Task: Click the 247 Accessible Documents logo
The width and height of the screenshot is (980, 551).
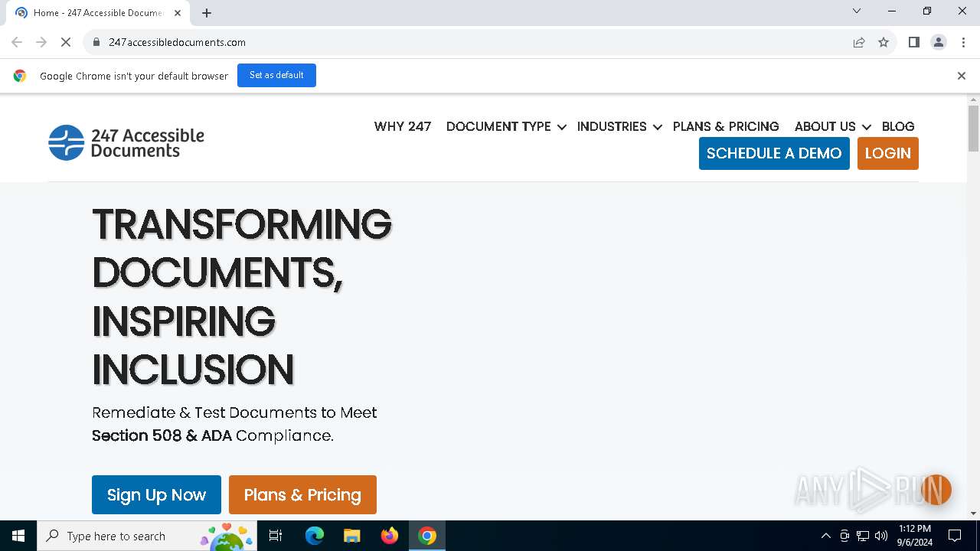Action: (126, 142)
